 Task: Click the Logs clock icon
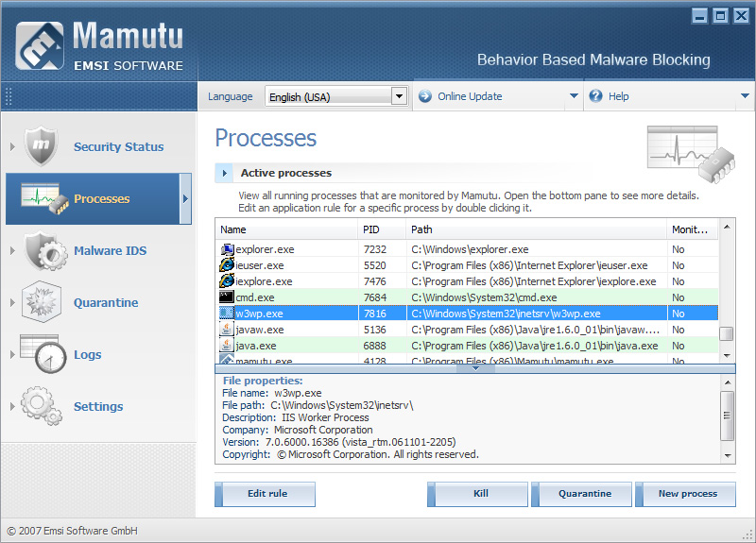click(x=43, y=353)
